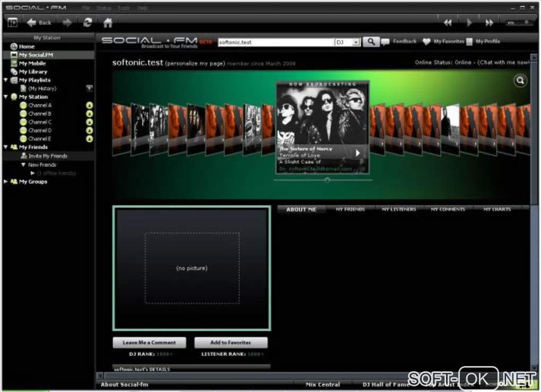
Task: Select Home in the sidebar
Action: point(27,47)
